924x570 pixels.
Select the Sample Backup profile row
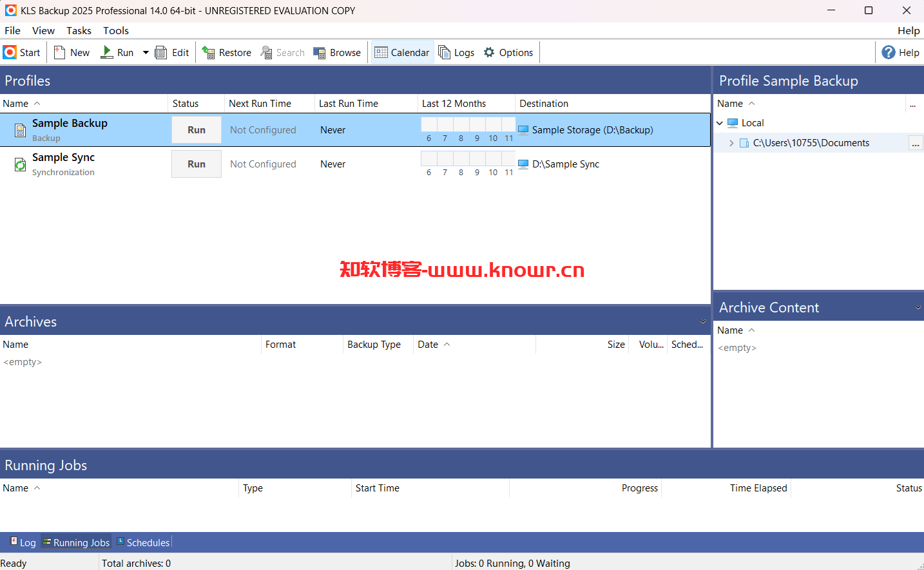pyautogui.click(x=355, y=130)
